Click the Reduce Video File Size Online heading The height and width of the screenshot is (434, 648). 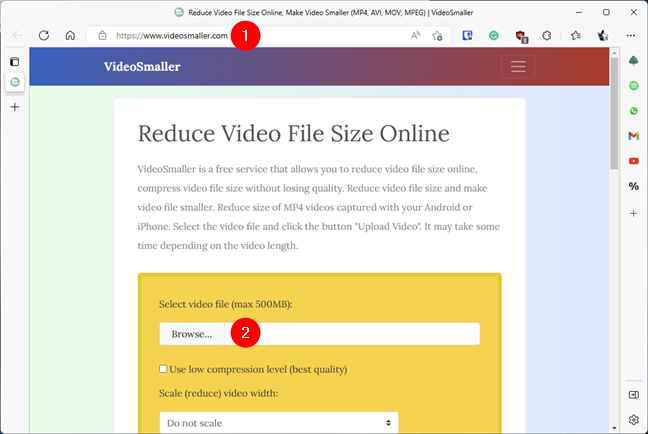click(x=293, y=134)
